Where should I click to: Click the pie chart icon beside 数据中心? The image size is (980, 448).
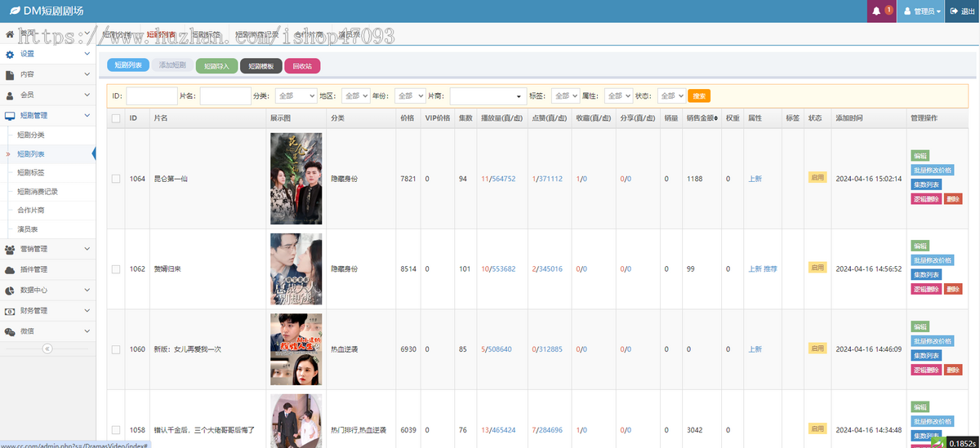10,290
